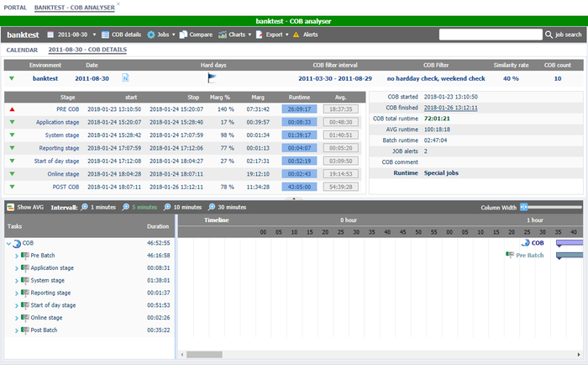The width and height of the screenshot is (588, 365).
Task: Click the red PRE COB status arrow
Action: [12, 108]
